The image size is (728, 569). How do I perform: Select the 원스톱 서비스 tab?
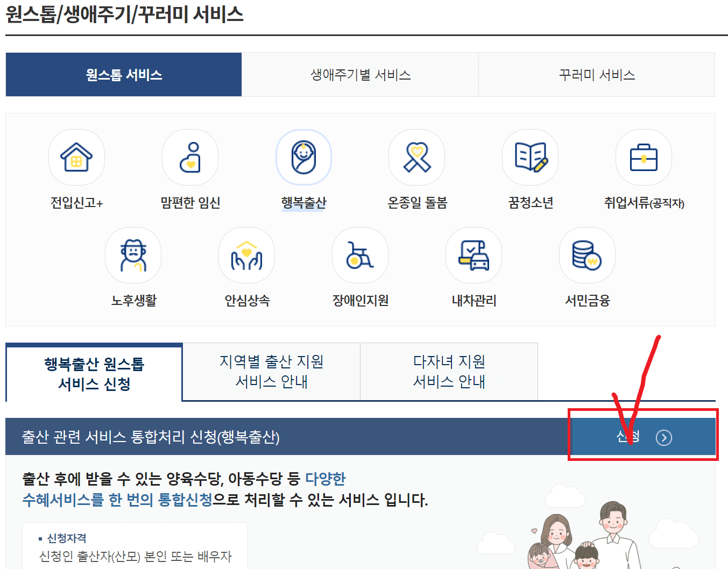pyautogui.click(x=123, y=75)
